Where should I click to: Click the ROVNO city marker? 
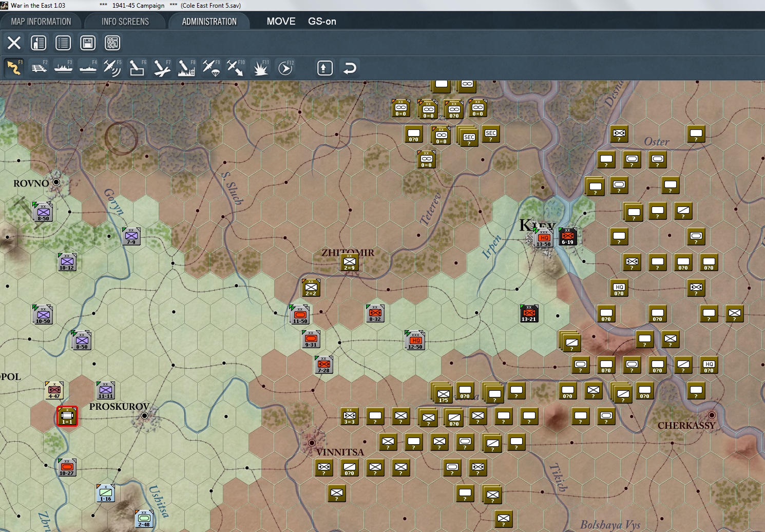click(56, 182)
